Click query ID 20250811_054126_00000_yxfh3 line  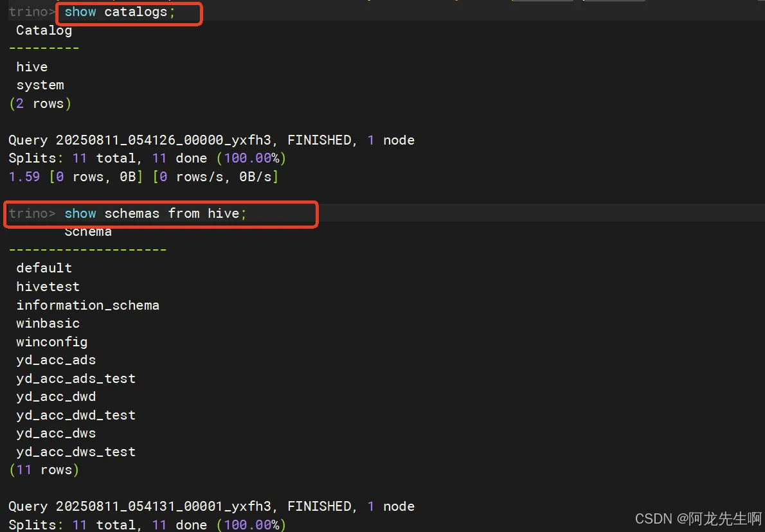[x=212, y=141]
